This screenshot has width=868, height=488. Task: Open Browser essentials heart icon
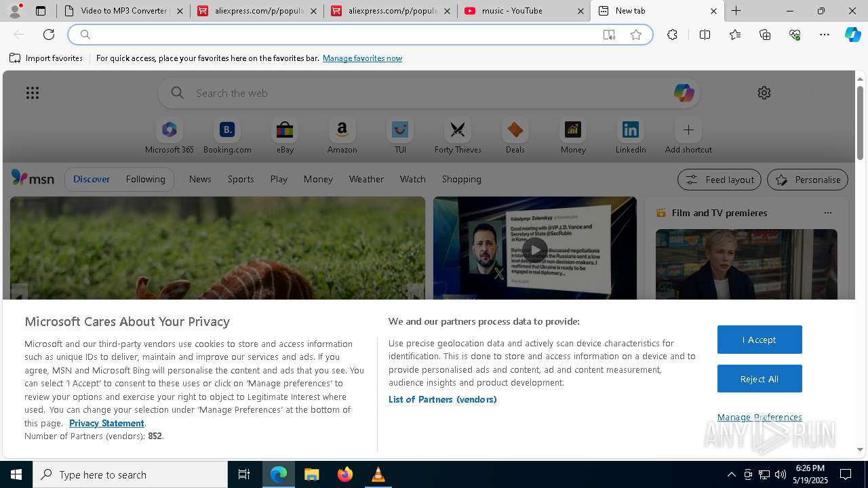click(795, 35)
